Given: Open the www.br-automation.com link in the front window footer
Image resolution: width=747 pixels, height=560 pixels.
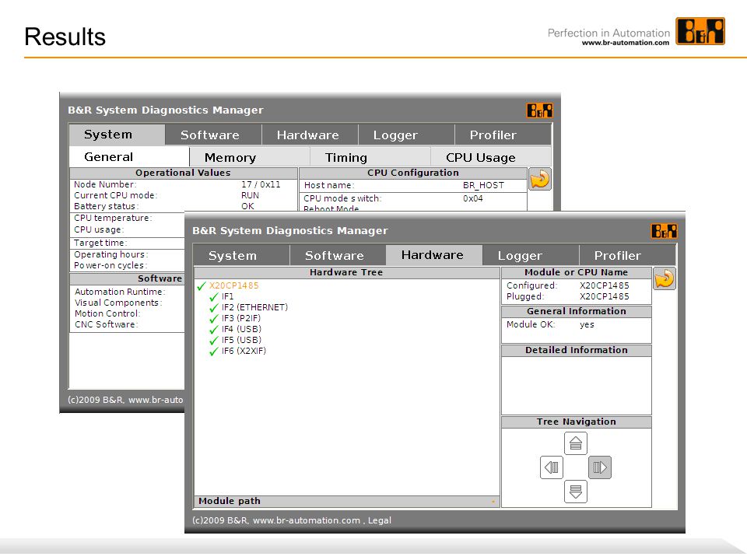Looking at the screenshot, I should click(x=307, y=520).
